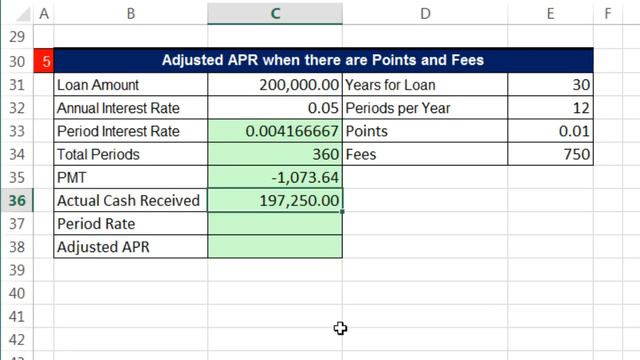The width and height of the screenshot is (640, 360).
Task: Click the Points label cell
Action: point(425,131)
